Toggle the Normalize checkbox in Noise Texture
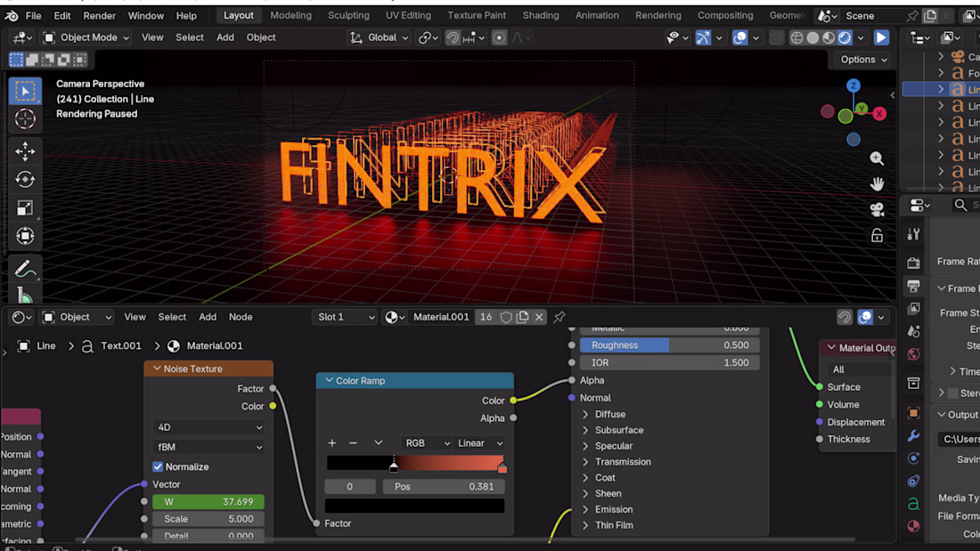 pyautogui.click(x=159, y=466)
